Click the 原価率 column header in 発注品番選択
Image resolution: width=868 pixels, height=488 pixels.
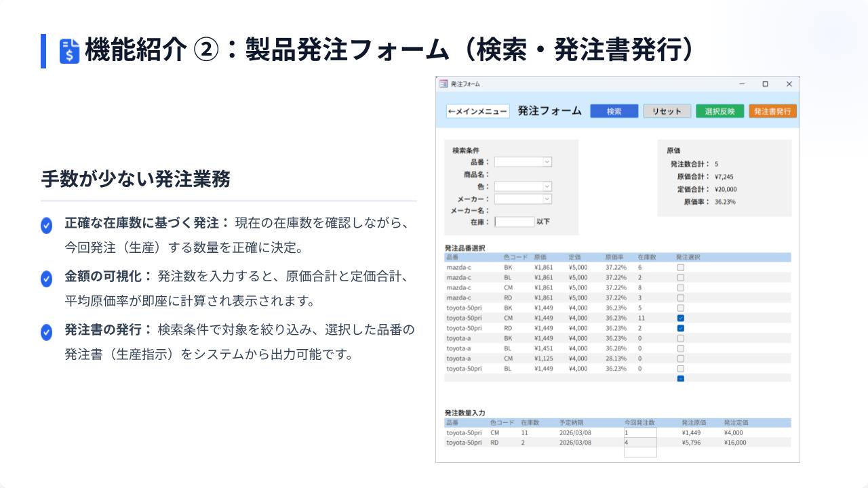614,258
